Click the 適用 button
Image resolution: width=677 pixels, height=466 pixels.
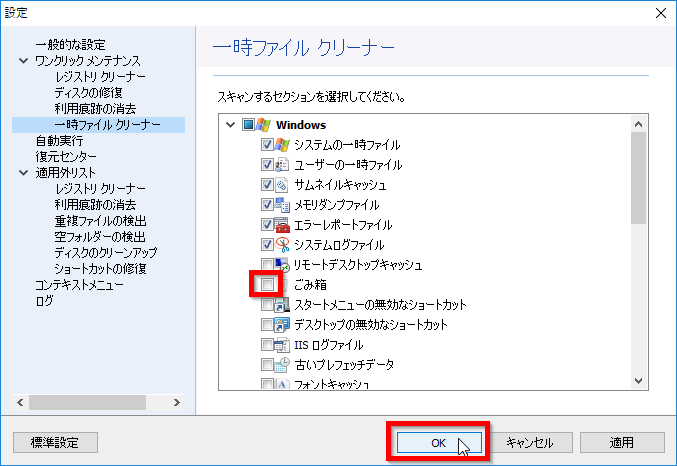622,443
